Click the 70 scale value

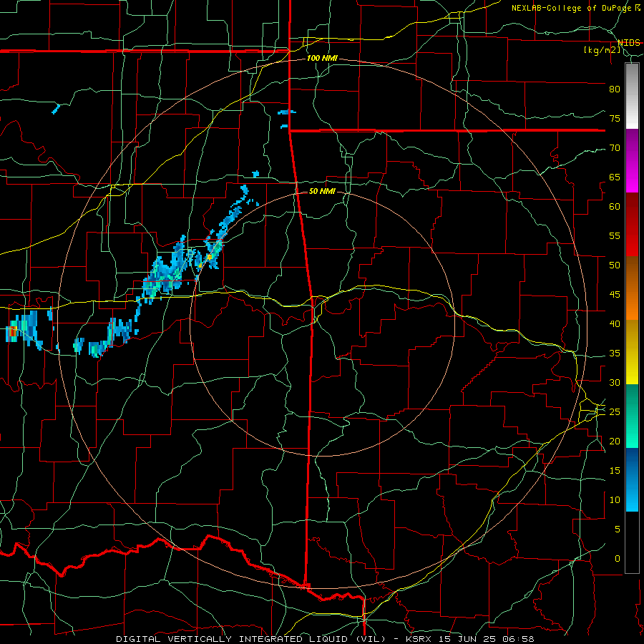pos(615,148)
